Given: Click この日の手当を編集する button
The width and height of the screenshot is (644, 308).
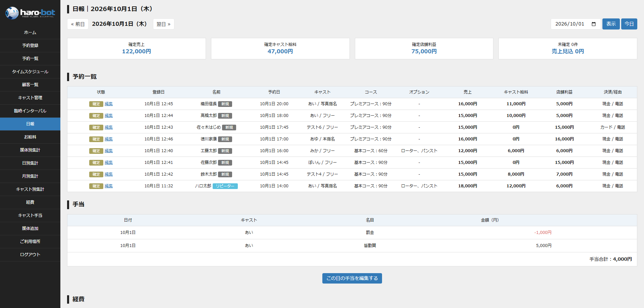Looking at the screenshot, I should tap(352, 279).
